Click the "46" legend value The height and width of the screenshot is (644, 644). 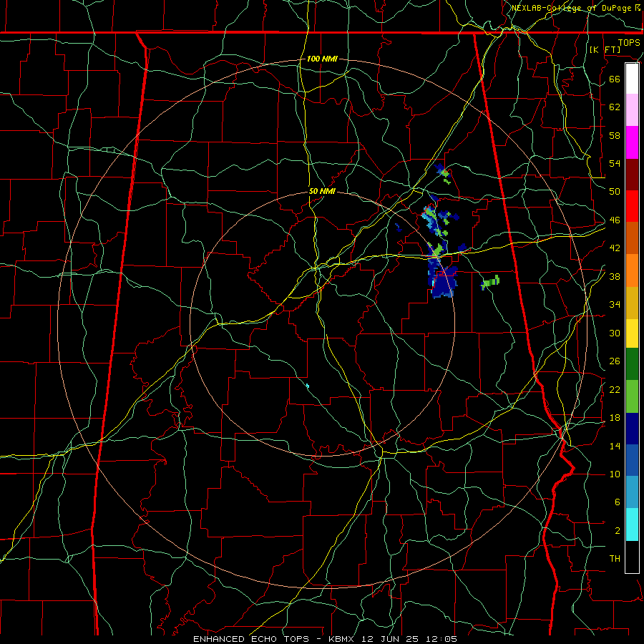615,220
